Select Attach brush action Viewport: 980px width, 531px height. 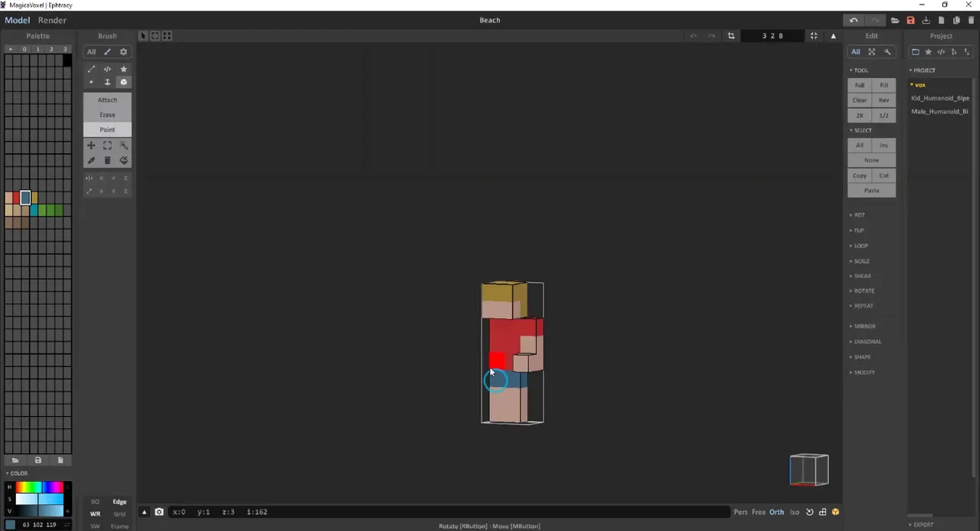tap(107, 100)
